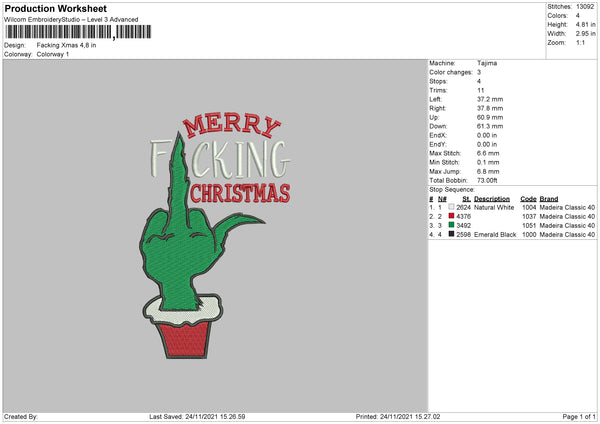This screenshot has width=600, height=424.
Task: Click the Left value '37.2 mm'
Action: pos(490,99)
